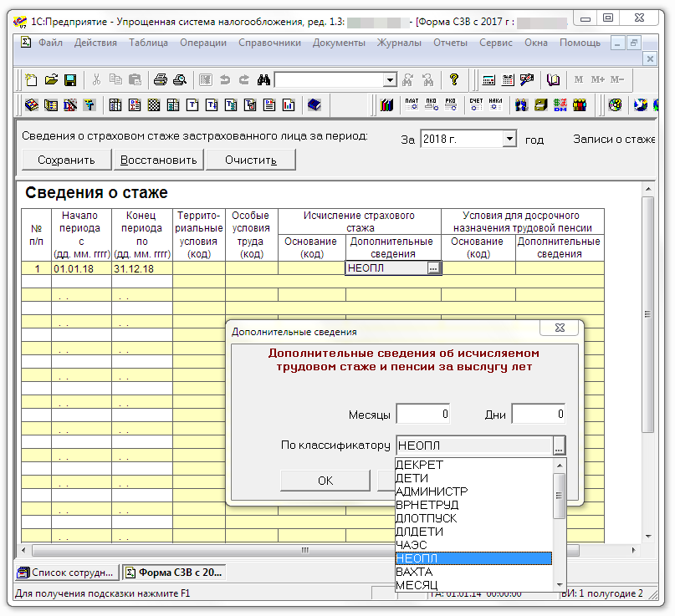The image size is (675, 616).
Task: Open the Сервис menu
Action: [496, 43]
